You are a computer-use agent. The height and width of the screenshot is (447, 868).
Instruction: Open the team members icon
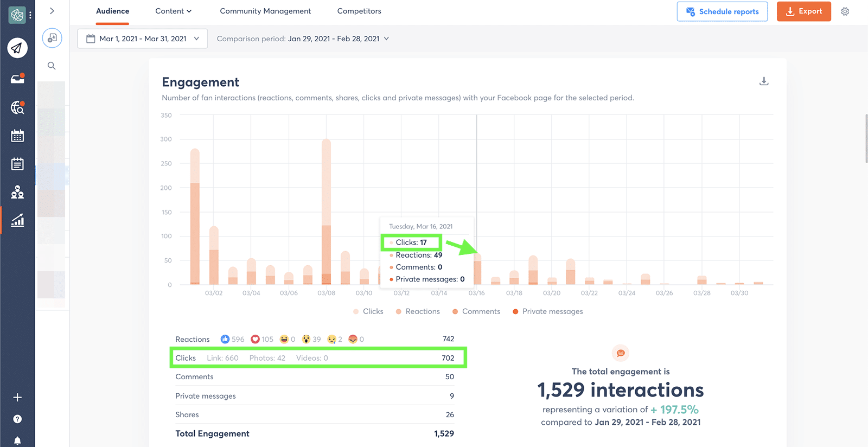(17, 192)
